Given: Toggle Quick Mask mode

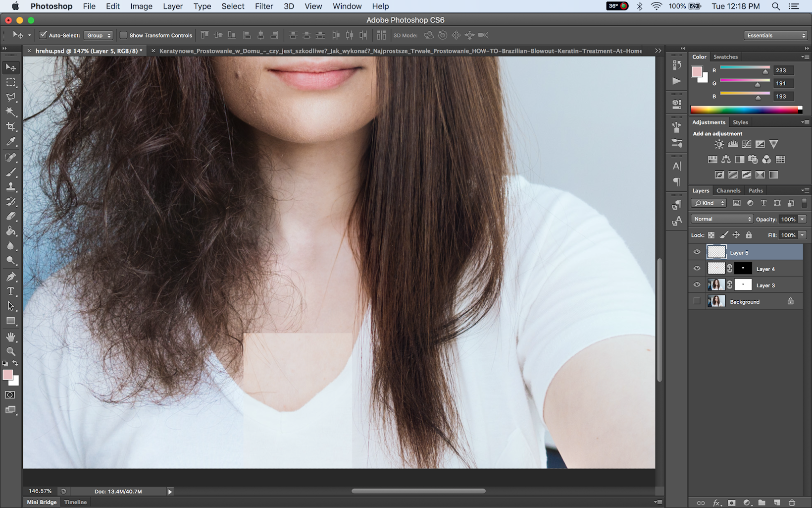Looking at the screenshot, I should point(10,395).
